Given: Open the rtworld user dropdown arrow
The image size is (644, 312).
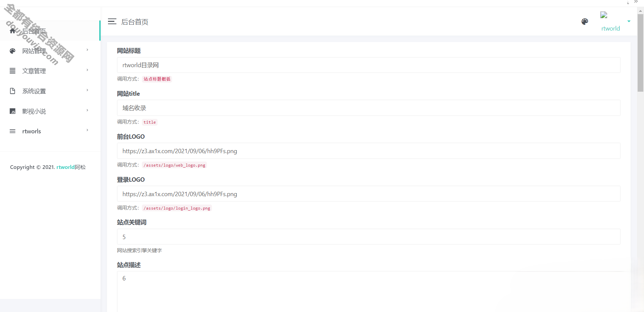Looking at the screenshot, I should pos(629,21).
